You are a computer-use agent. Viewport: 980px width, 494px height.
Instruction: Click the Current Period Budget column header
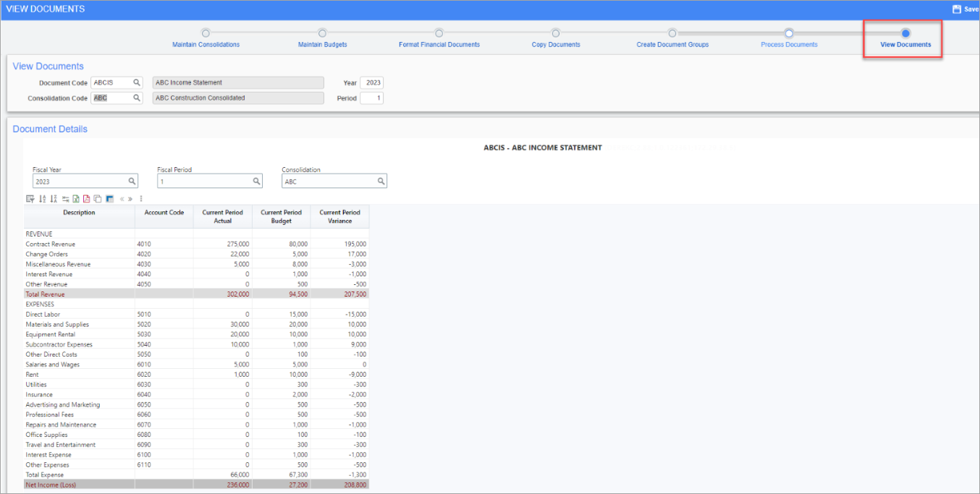pyautogui.click(x=282, y=216)
